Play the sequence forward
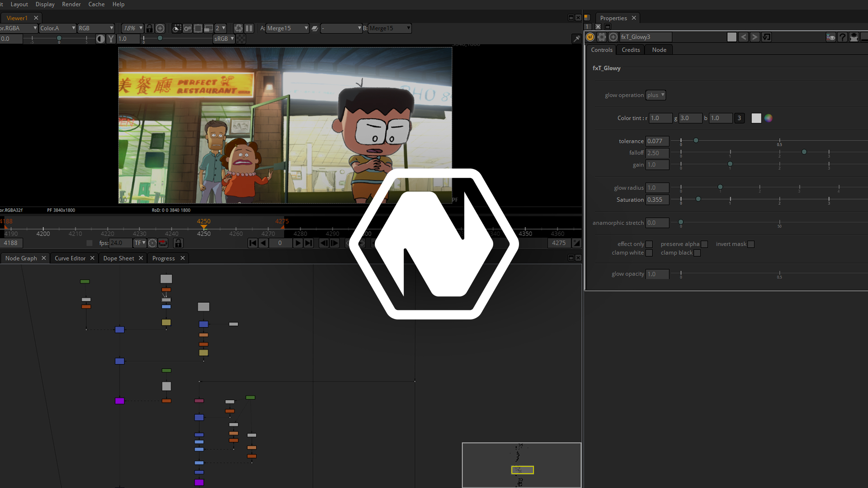This screenshot has width=868, height=488. click(297, 243)
